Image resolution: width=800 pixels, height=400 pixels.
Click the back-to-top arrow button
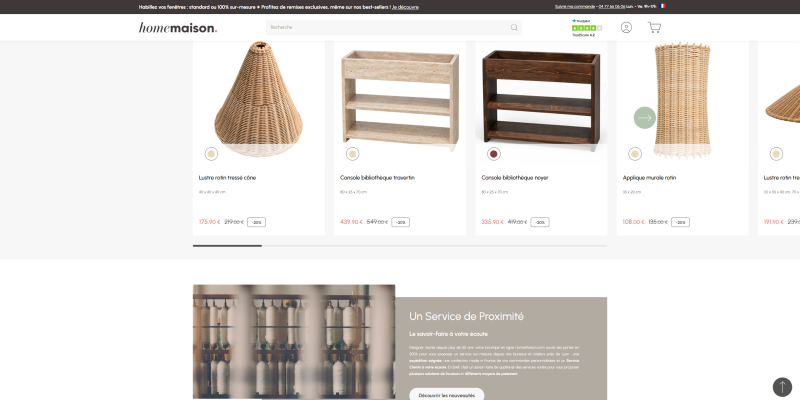(782, 387)
